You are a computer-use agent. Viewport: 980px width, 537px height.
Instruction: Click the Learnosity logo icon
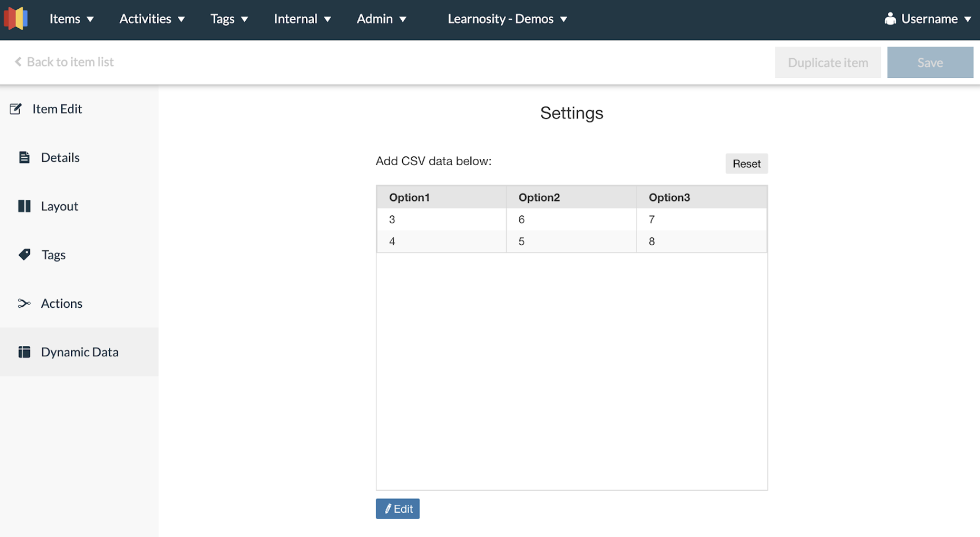[16, 18]
